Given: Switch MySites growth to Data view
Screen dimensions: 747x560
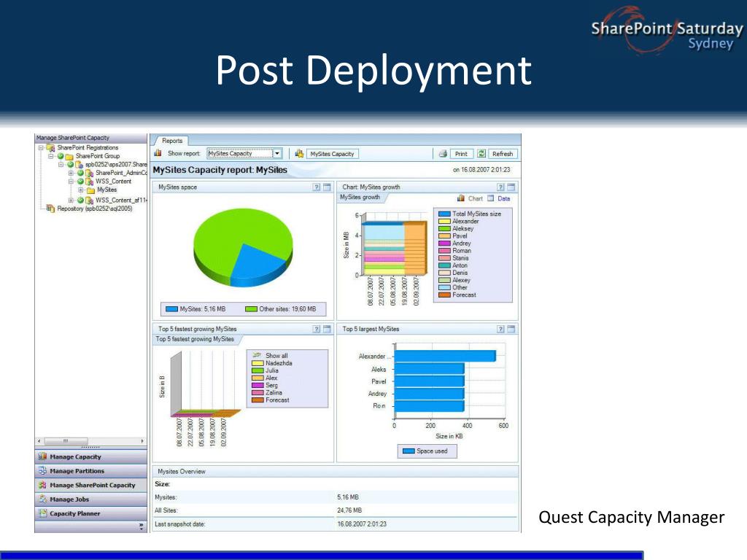Looking at the screenshot, I should pos(499,198).
